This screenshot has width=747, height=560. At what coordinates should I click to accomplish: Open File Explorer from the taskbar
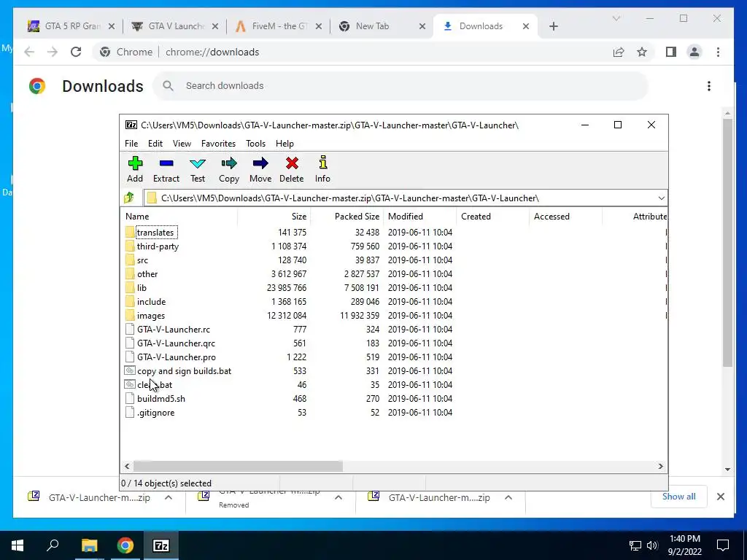[89, 545]
